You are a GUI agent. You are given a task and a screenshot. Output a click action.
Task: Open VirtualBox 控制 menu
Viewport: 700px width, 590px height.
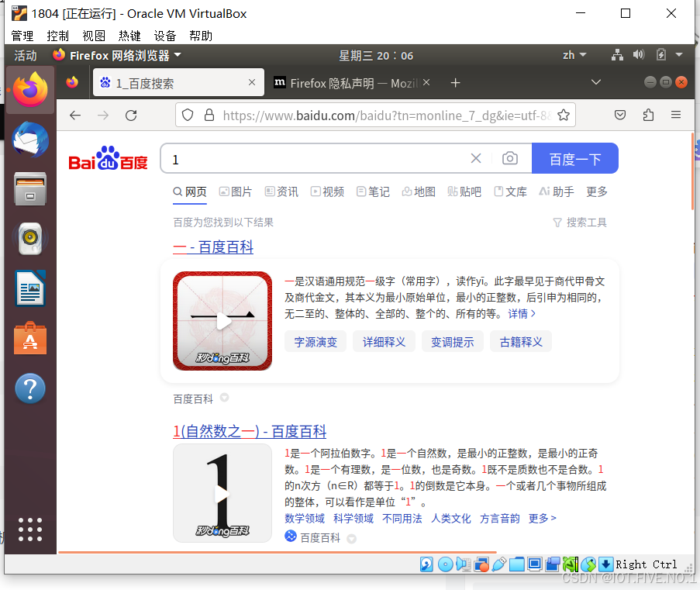click(58, 36)
